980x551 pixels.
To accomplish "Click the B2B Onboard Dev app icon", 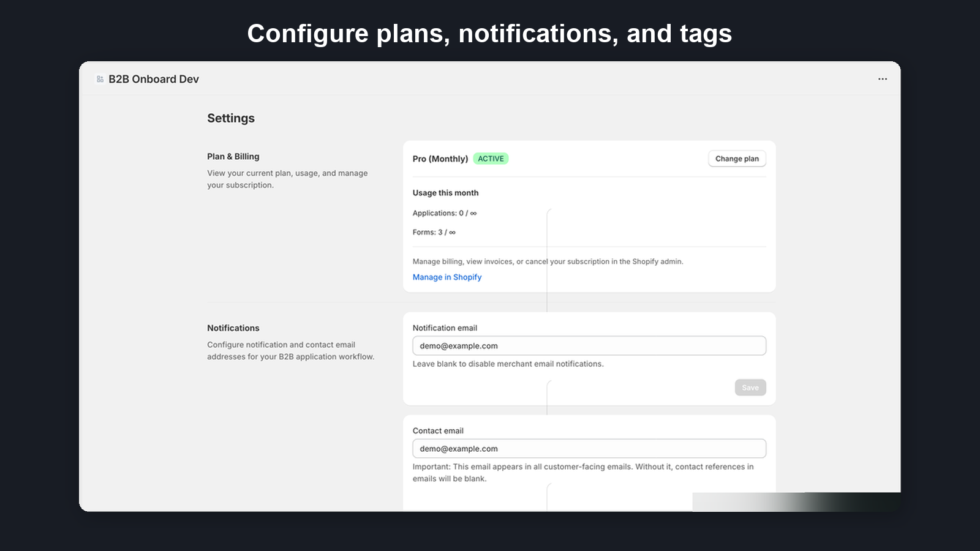I will click(x=100, y=78).
